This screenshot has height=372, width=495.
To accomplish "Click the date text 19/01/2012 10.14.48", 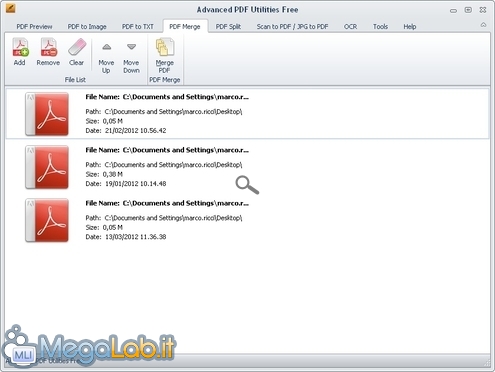I will coord(135,184).
